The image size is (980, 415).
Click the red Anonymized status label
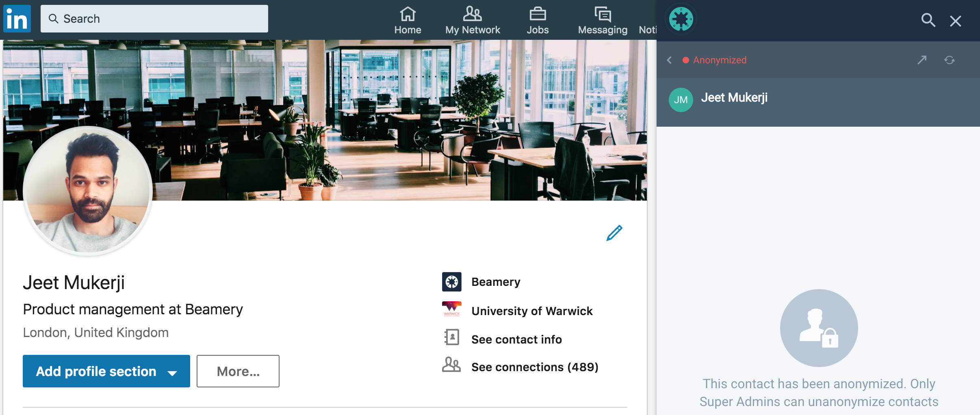[x=720, y=60]
